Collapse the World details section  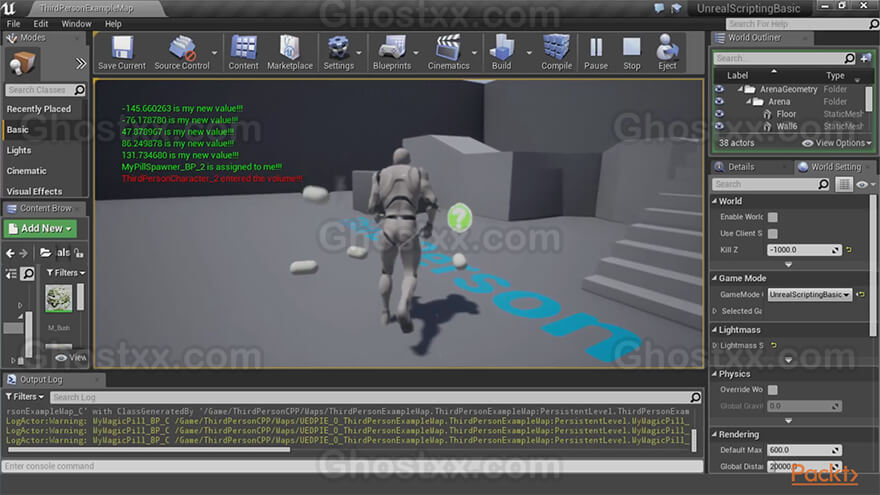pyautogui.click(x=714, y=201)
